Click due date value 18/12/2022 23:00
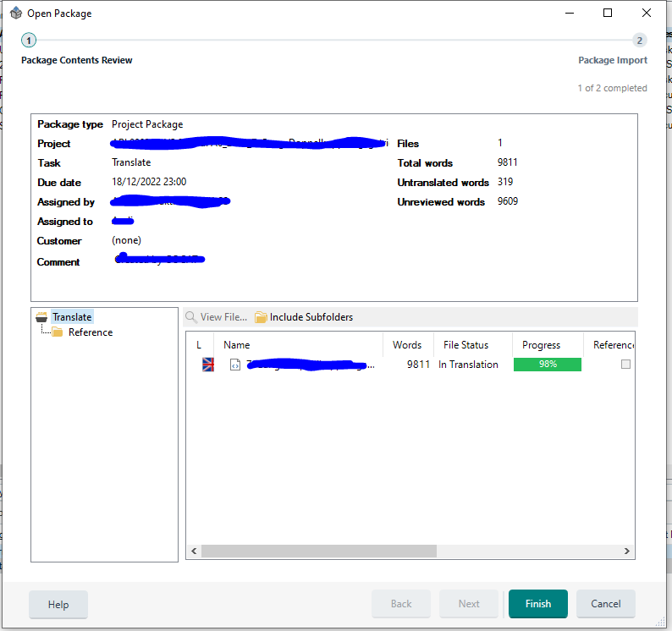Viewport: 672px width, 631px height. pos(149,182)
